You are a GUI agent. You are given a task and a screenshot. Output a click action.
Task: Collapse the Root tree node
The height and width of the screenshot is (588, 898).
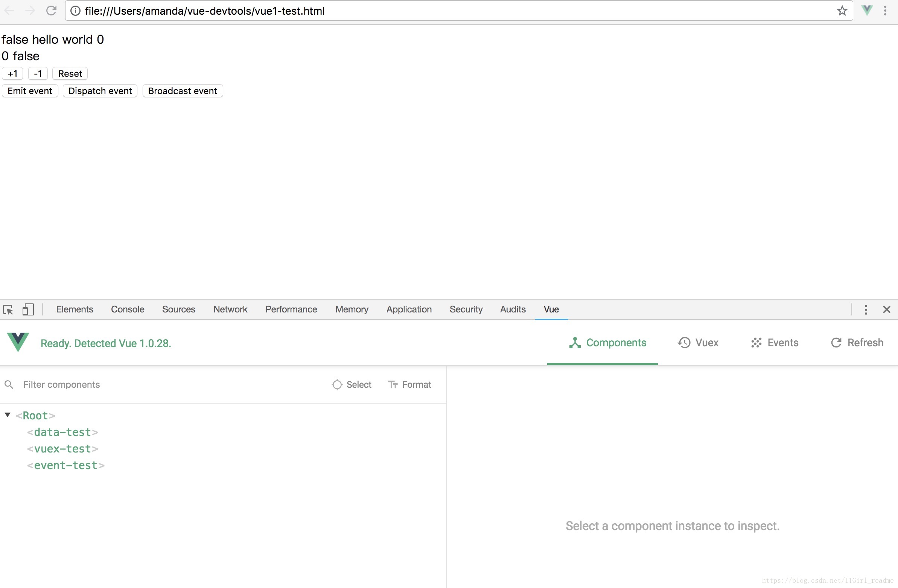[x=8, y=415]
